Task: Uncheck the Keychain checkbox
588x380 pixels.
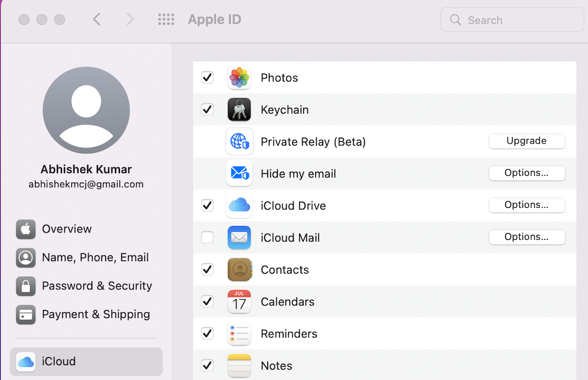Action: [207, 110]
